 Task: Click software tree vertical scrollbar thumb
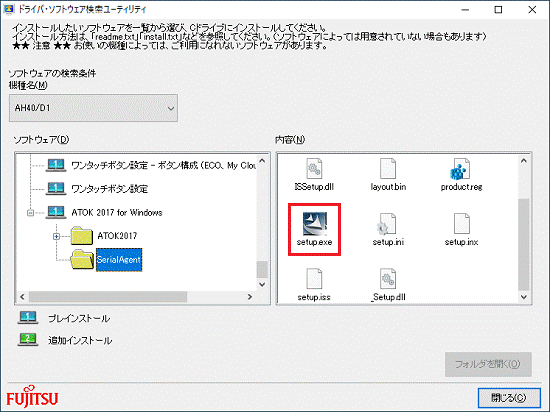point(262,269)
